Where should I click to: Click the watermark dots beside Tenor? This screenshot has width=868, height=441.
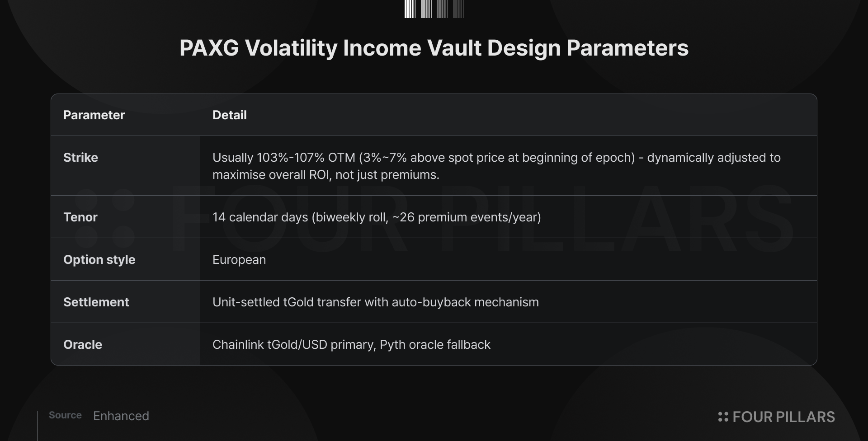[104, 218]
